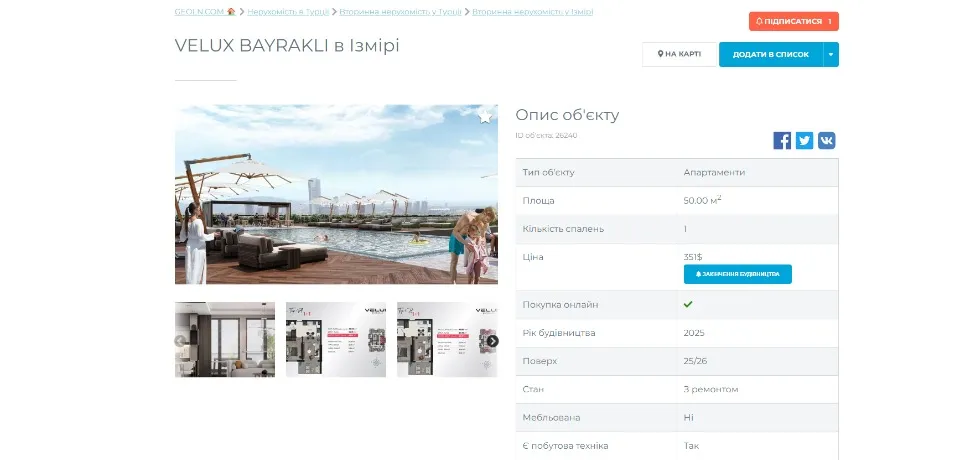Click the Апартаменти value cell
Viewport: 960px width, 460px height.
tap(714, 173)
